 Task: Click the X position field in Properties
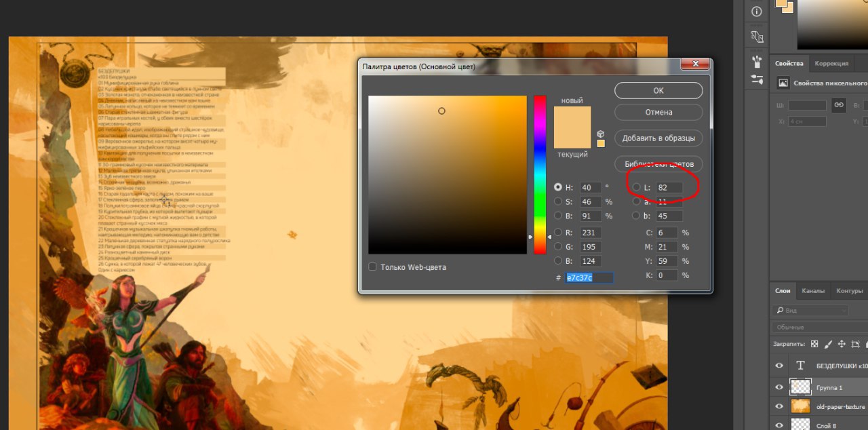tap(807, 121)
